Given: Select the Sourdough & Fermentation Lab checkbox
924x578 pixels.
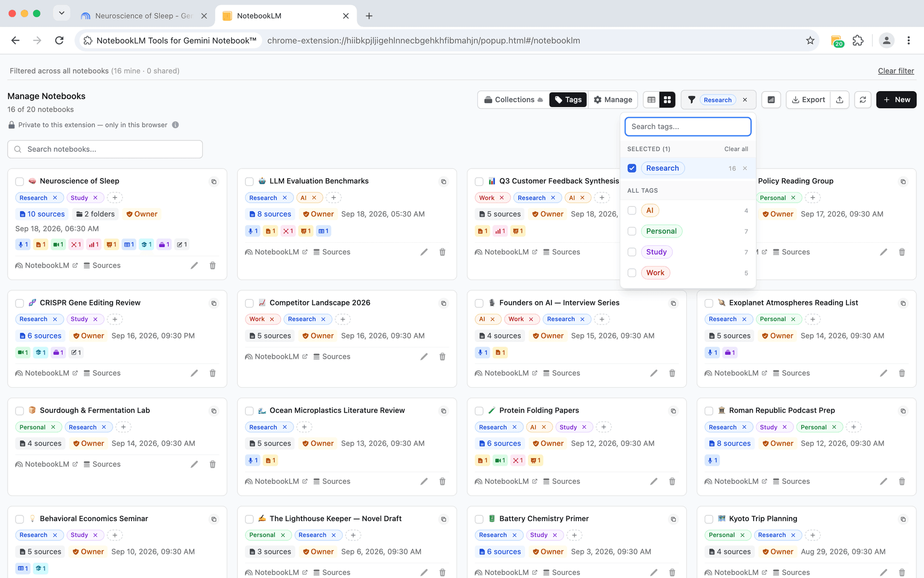Looking at the screenshot, I should coord(20,411).
